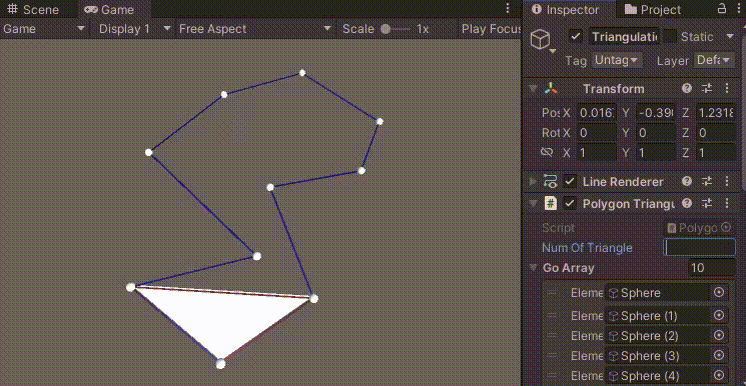
Task: Click the Position Y field
Action: 656,113
